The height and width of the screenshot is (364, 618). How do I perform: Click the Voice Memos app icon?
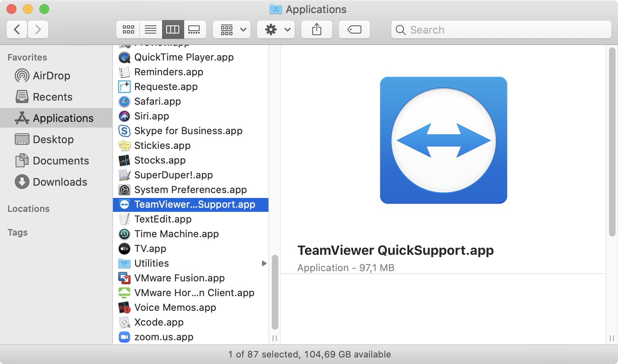click(x=124, y=308)
